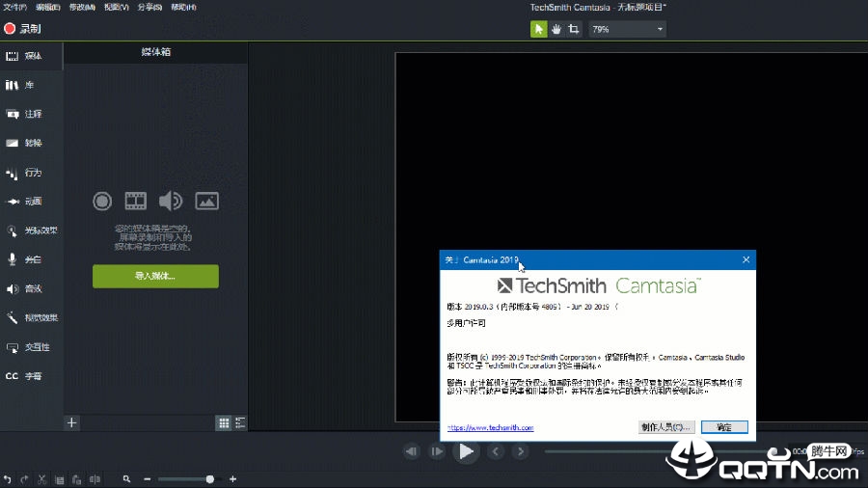Click the OK button in About dialog
Screen dimensions: 868x488
click(724, 427)
